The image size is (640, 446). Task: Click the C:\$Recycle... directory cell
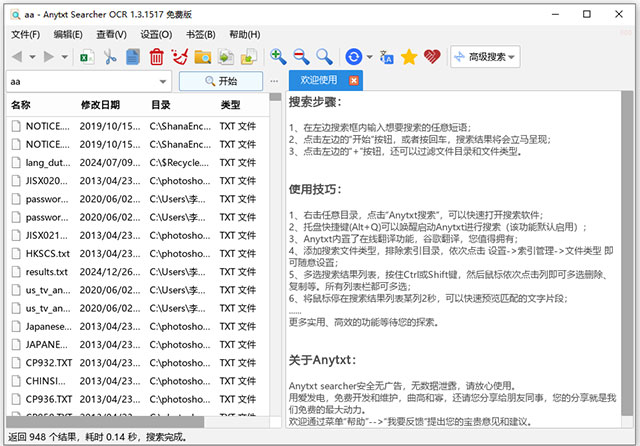(x=179, y=162)
